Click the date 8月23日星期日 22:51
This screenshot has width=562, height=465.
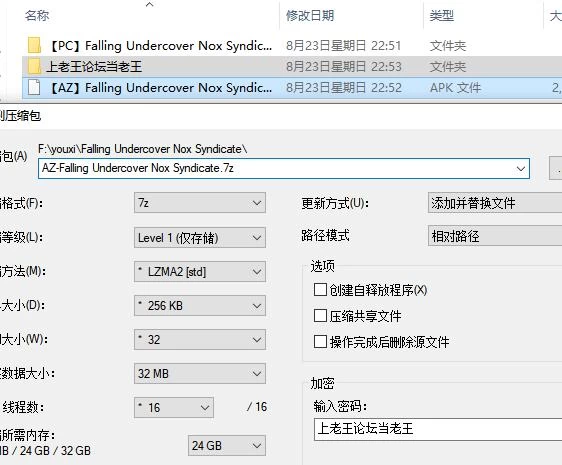(x=343, y=46)
